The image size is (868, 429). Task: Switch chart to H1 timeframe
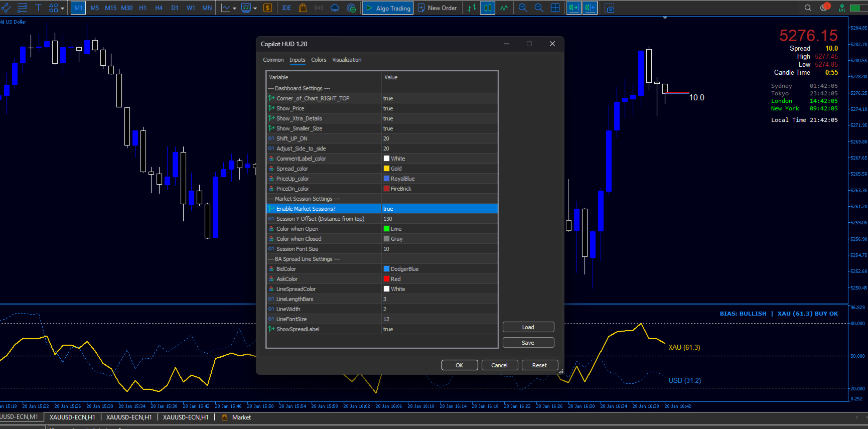coord(143,8)
